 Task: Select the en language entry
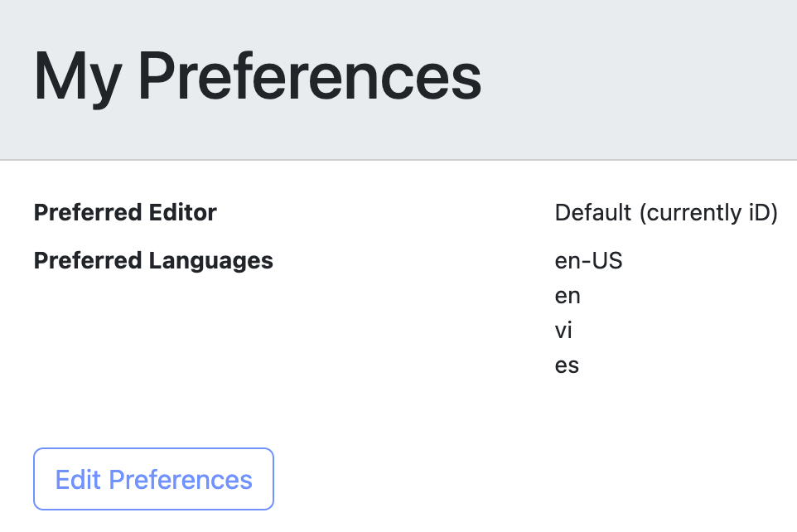568,296
